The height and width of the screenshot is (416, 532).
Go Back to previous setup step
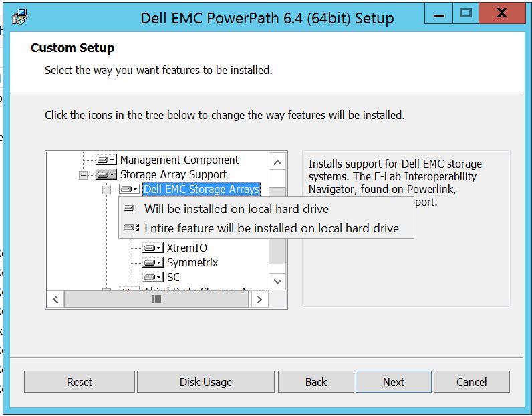tap(316, 382)
